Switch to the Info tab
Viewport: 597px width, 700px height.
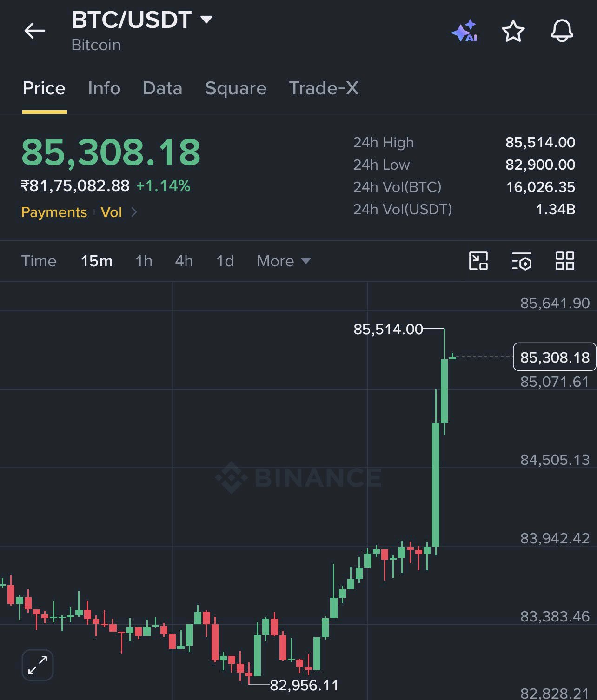pos(104,88)
